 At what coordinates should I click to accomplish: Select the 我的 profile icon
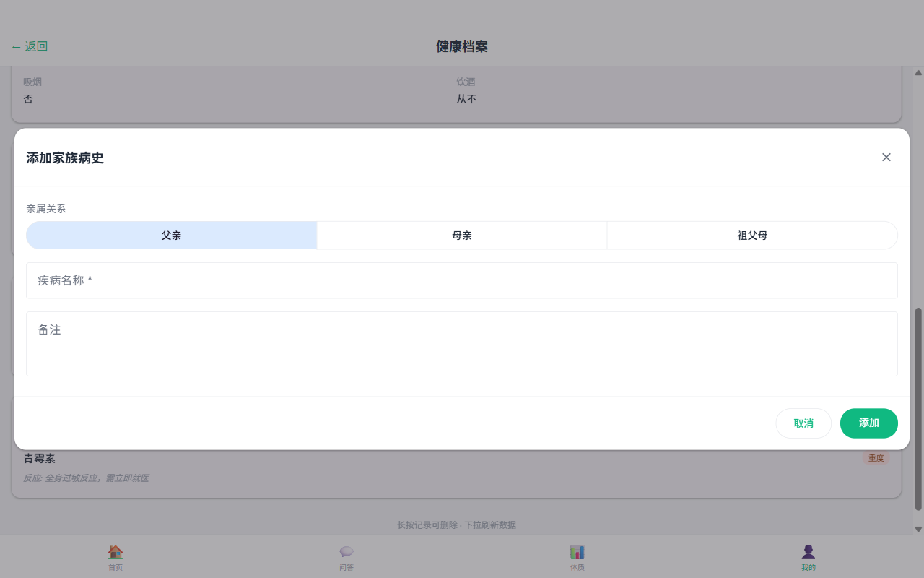pos(808,552)
